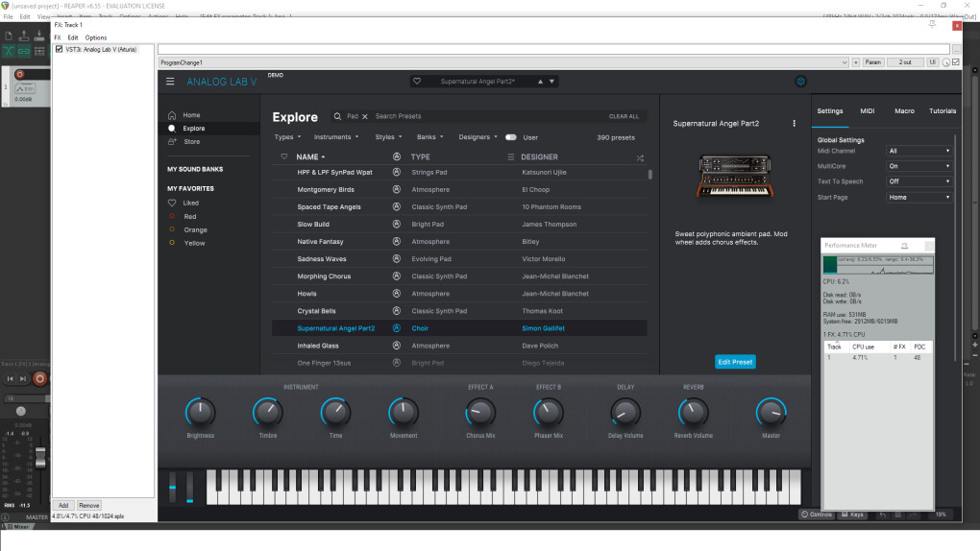
Task: Open Text To Speech dropdown
Action: pos(919,181)
